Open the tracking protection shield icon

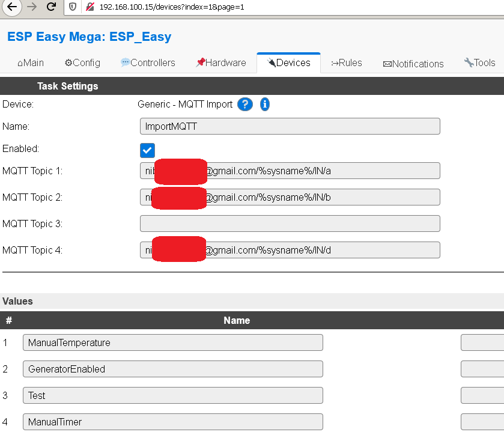(x=73, y=7)
